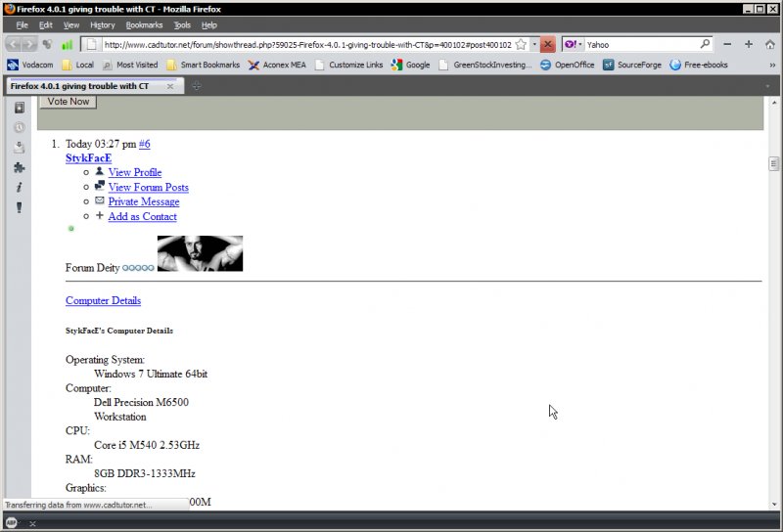The width and height of the screenshot is (783, 532).
Task: Open the Help menu
Action: pyautogui.click(x=209, y=25)
